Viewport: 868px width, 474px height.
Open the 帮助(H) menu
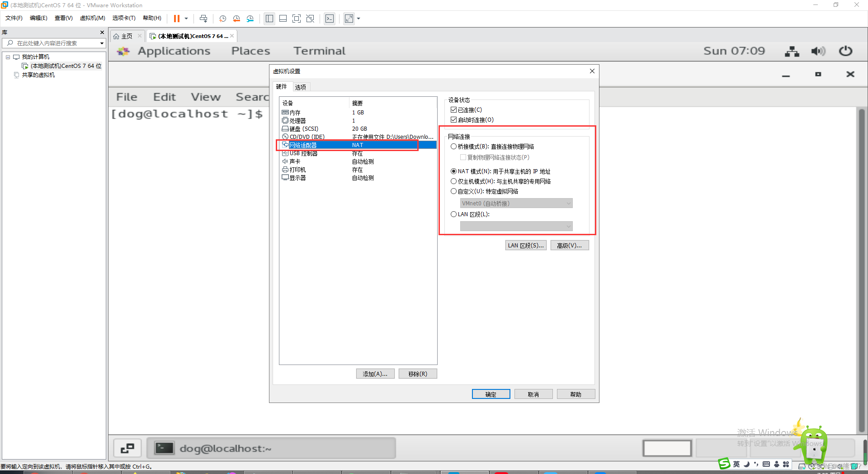(152, 18)
